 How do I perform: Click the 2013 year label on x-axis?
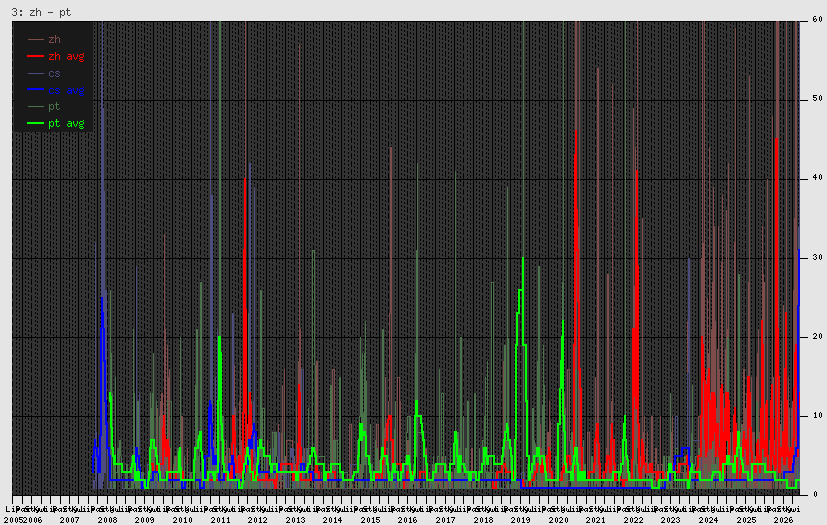tap(295, 520)
